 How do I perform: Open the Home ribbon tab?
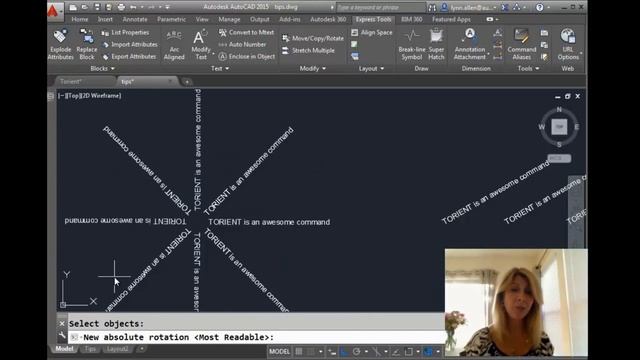[80, 19]
